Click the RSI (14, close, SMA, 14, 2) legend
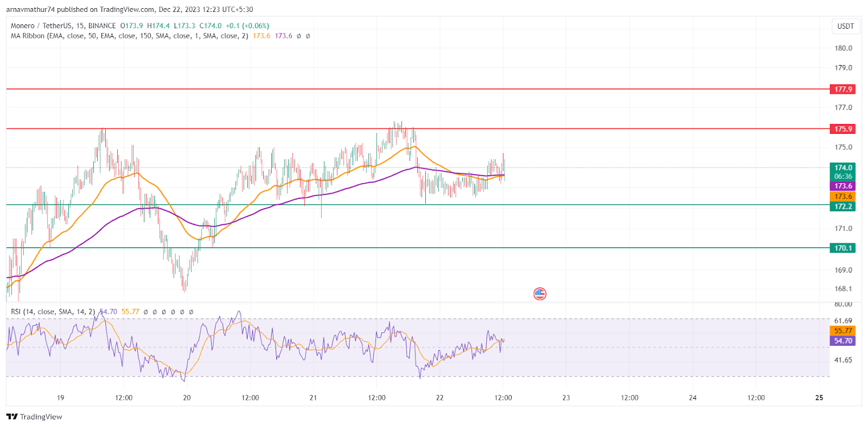The image size is (868, 427). coord(53,312)
